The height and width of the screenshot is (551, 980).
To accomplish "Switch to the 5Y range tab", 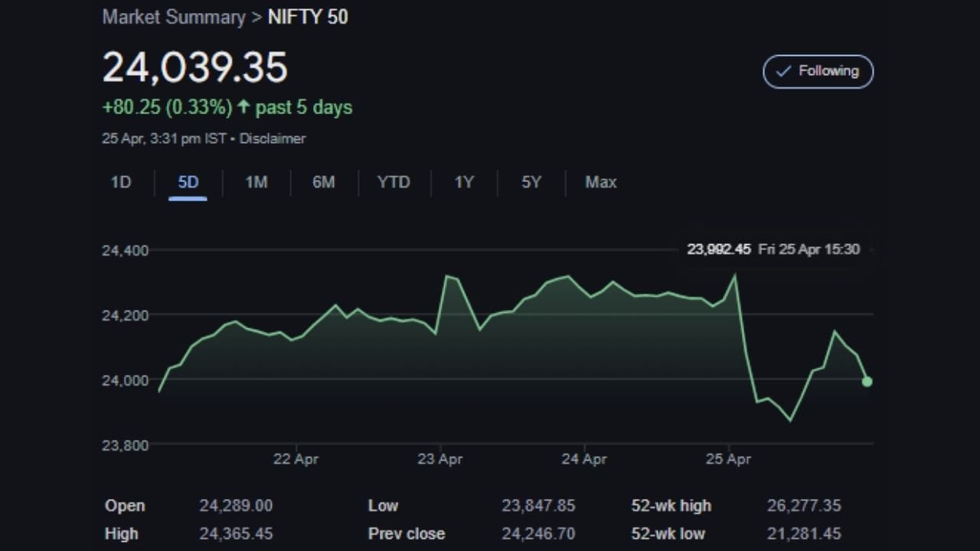I will 531,182.
